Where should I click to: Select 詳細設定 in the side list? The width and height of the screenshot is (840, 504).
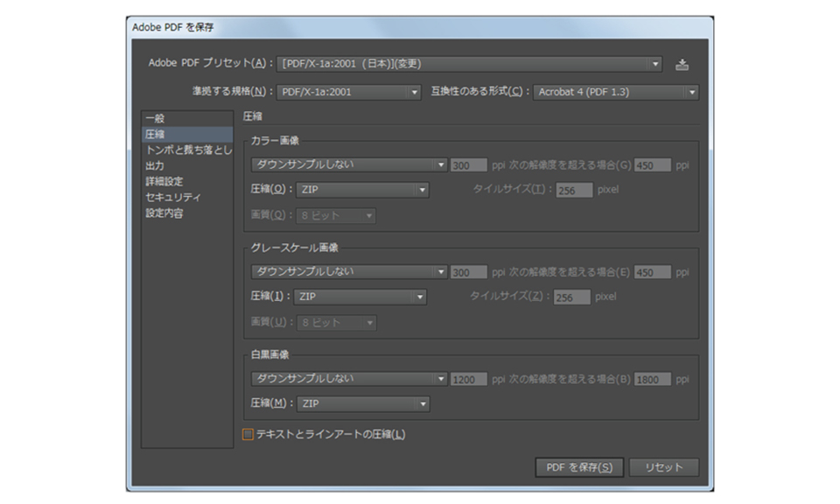click(x=187, y=182)
